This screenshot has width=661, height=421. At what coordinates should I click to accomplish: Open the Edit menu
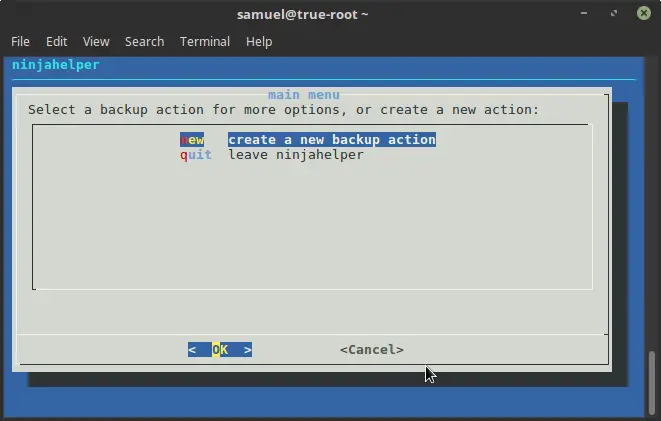coord(56,42)
